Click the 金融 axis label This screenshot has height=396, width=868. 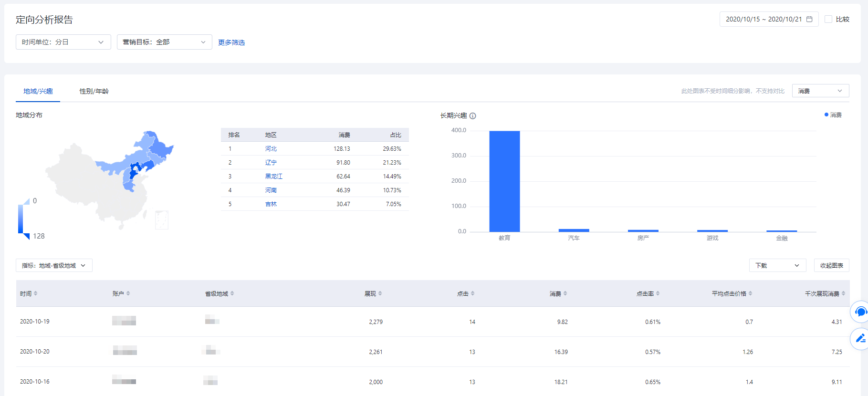coord(782,238)
